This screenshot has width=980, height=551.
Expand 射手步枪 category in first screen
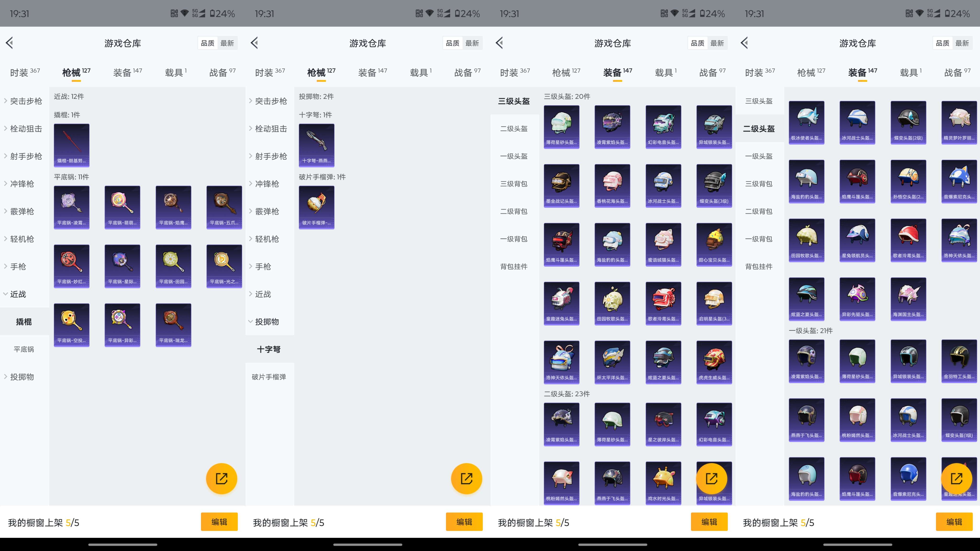(24, 156)
